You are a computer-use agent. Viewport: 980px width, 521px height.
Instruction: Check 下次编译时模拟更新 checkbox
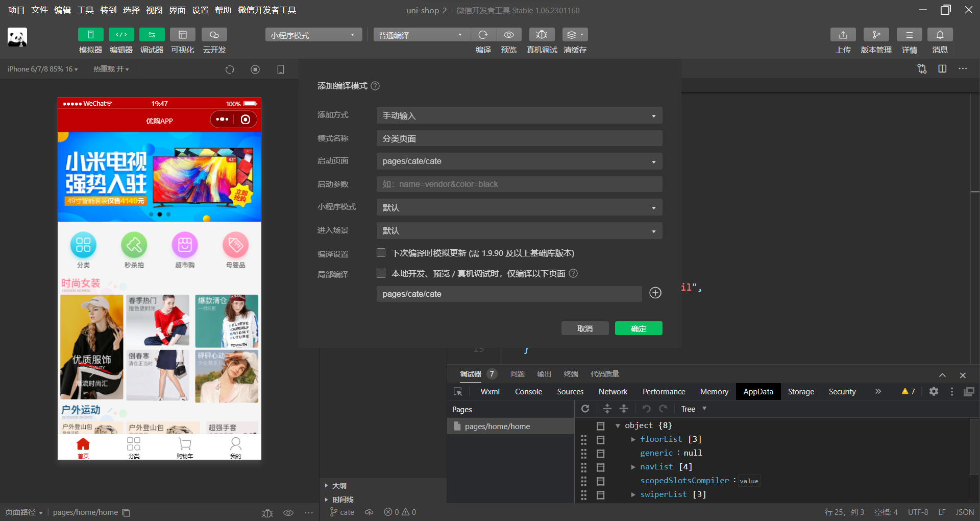tap(381, 253)
